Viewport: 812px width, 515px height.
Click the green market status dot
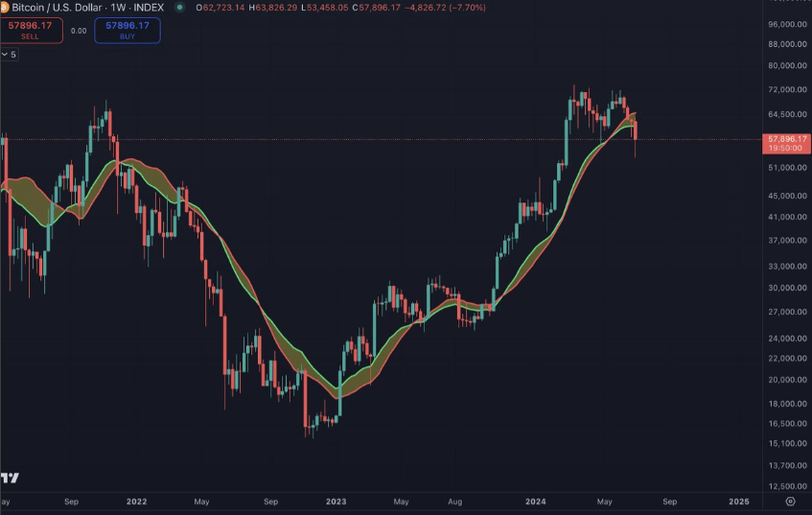point(179,8)
